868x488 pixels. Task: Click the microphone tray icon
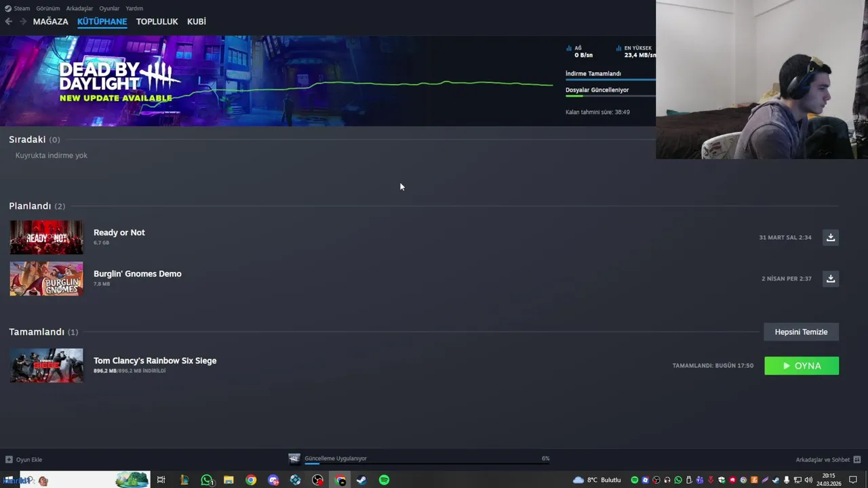[787, 480]
